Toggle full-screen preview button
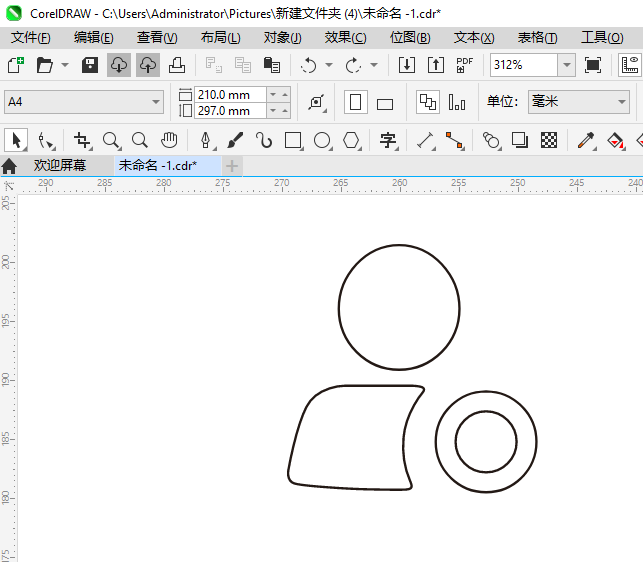This screenshot has height=562, width=643. point(593,65)
